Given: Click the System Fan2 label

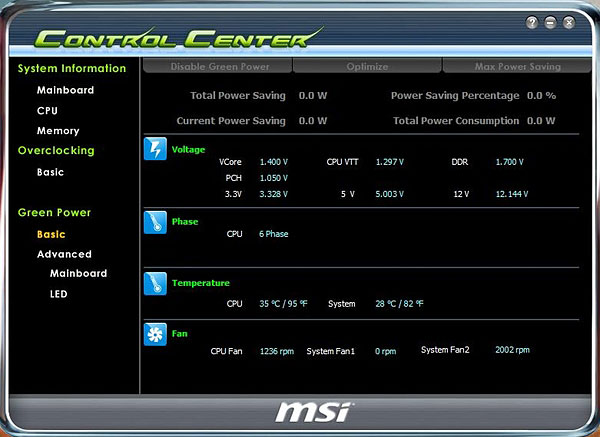Looking at the screenshot, I should click(x=445, y=350).
